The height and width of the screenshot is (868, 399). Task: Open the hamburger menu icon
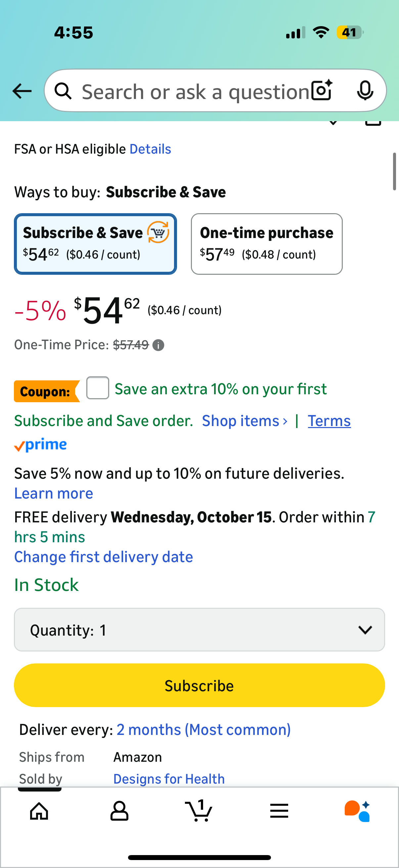click(x=279, y=811)
